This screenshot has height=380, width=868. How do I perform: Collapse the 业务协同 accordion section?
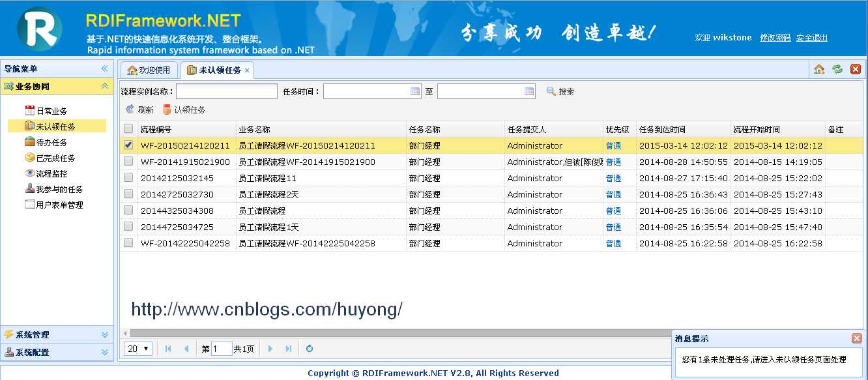pos(104,86)
